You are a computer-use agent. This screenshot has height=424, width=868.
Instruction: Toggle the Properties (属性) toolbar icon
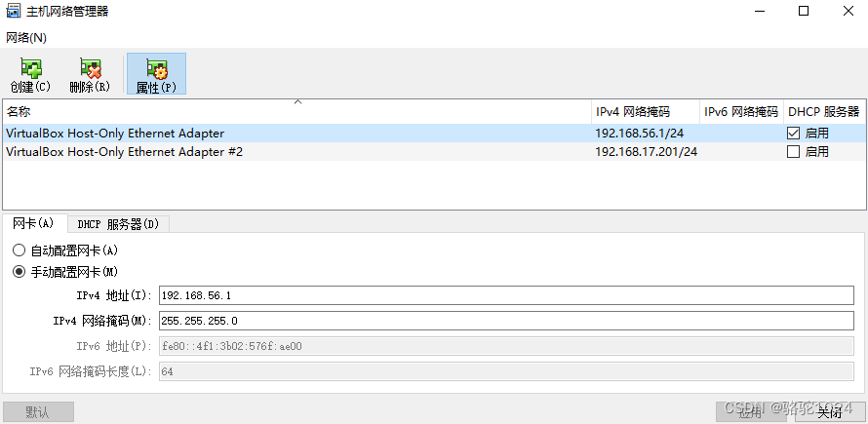tap(157, 74)
